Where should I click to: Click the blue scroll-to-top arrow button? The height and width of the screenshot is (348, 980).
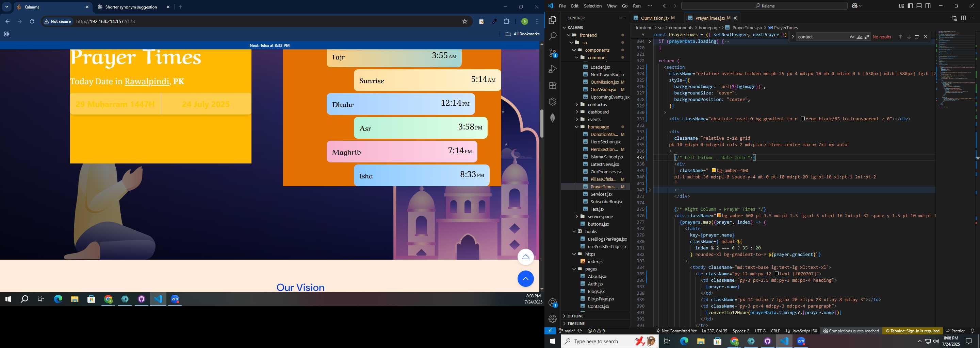[525, 279]
